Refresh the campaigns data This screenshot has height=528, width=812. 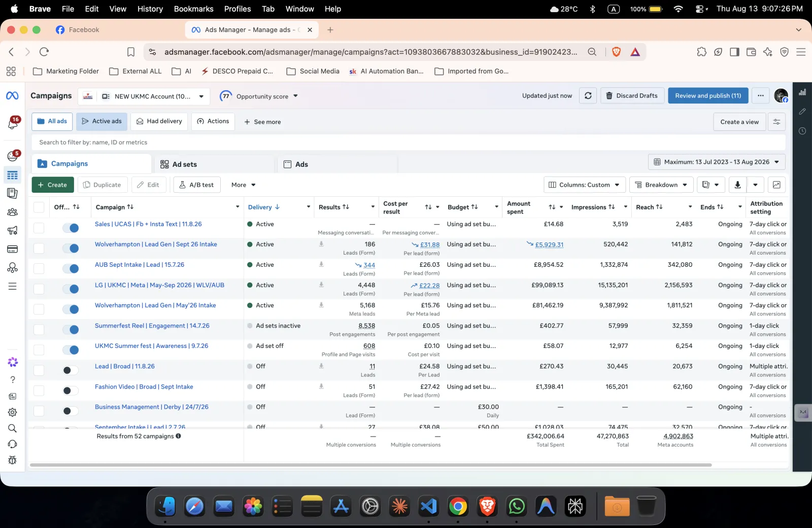(588, 95)
